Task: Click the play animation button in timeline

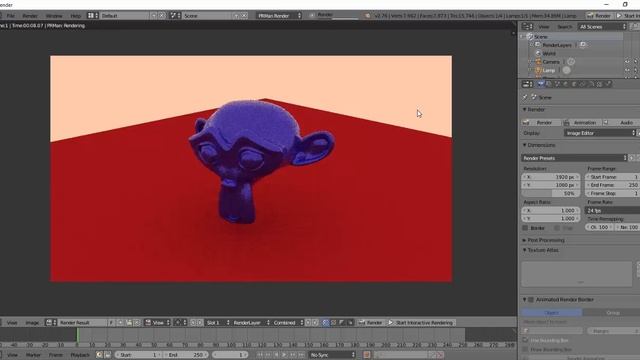Action: pyautogui.click(x=284, y=355)
